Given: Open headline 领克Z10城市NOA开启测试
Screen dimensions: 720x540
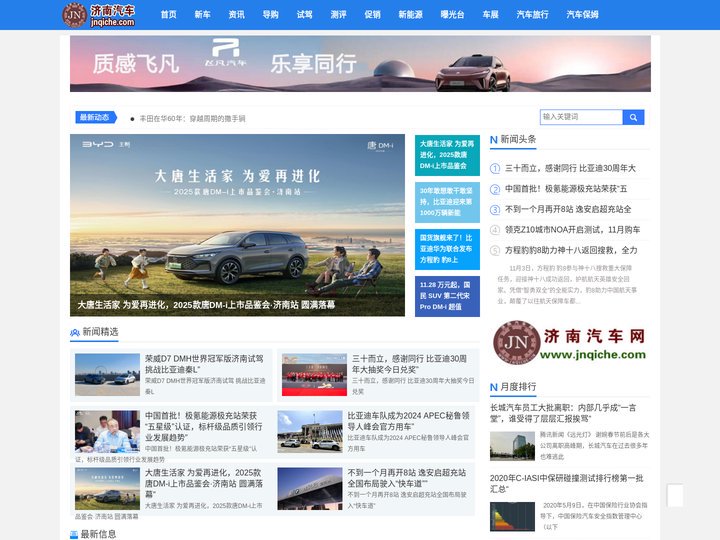Looking at the screenshot, I should pos(572,230).
